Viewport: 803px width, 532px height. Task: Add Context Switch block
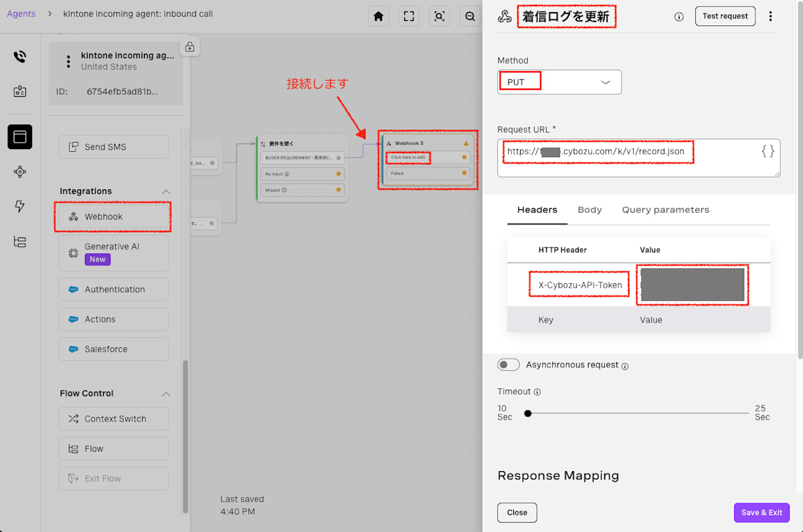tap(114, 419)
